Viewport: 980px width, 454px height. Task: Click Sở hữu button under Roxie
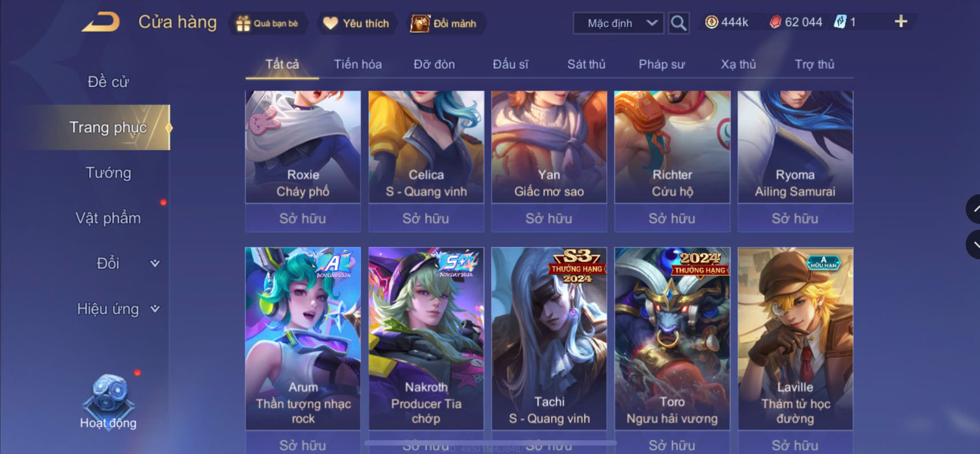[x=303, y=218]
